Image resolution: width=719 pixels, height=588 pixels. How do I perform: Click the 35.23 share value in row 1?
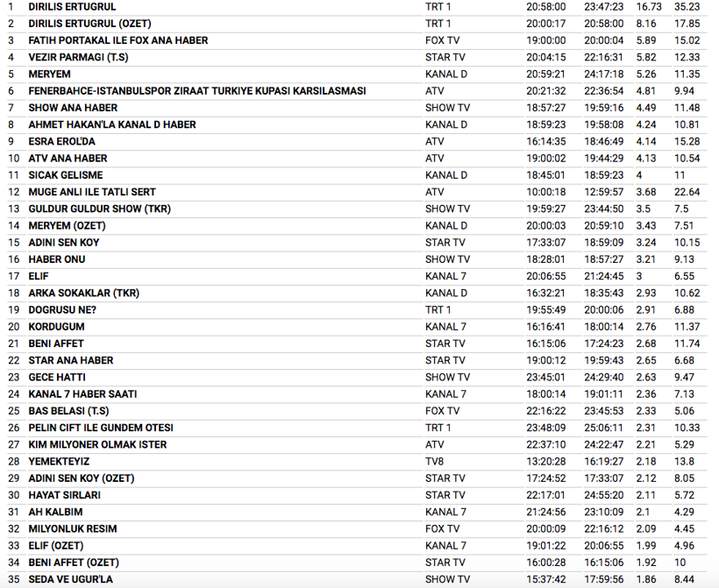click(x=686, y=7)
